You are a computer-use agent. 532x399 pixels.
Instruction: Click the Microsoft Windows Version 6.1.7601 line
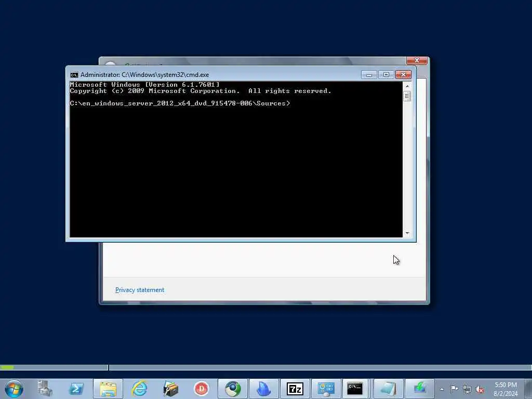pyautogui.click(x=145, y=85)
